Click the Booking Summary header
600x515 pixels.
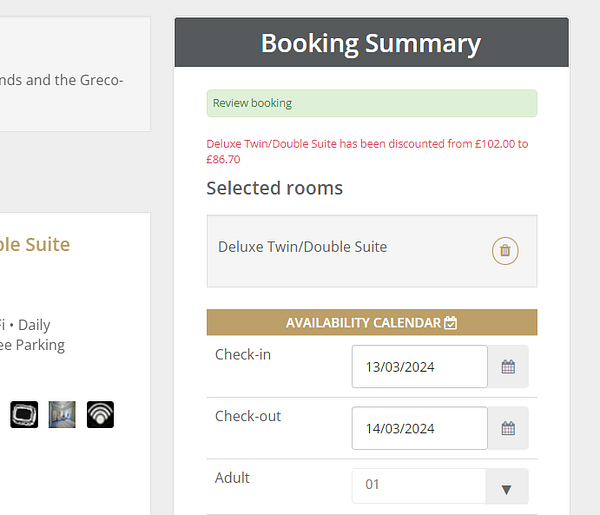pyautogui.click(x=371, y=44)
